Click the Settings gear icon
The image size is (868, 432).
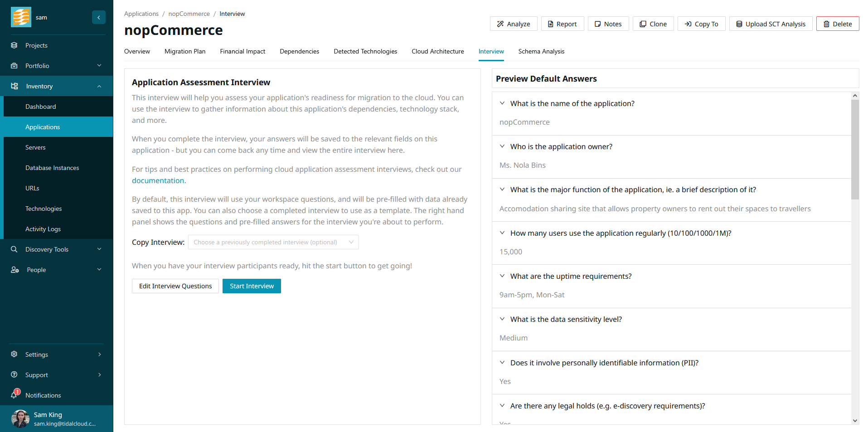click(x=15, y=354)
